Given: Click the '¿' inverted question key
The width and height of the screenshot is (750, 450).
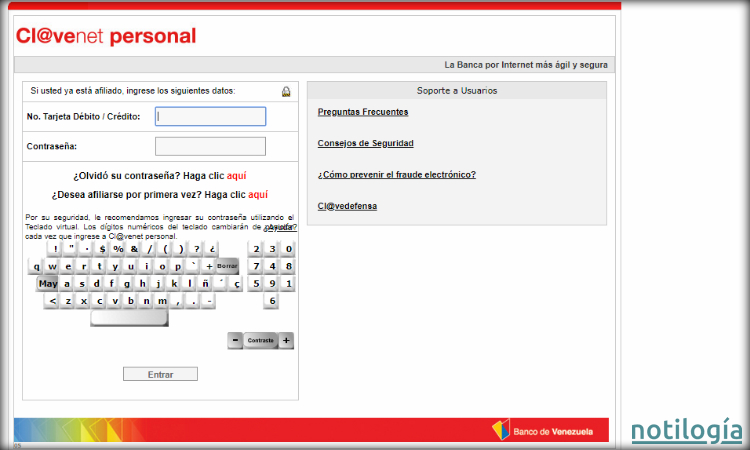Looking at the screenshot, I should tap(212, 249).
